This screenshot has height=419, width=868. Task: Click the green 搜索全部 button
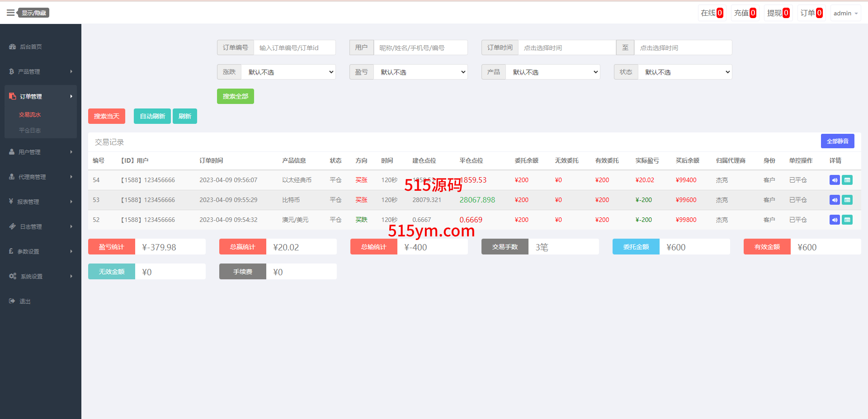pos(235,96)
